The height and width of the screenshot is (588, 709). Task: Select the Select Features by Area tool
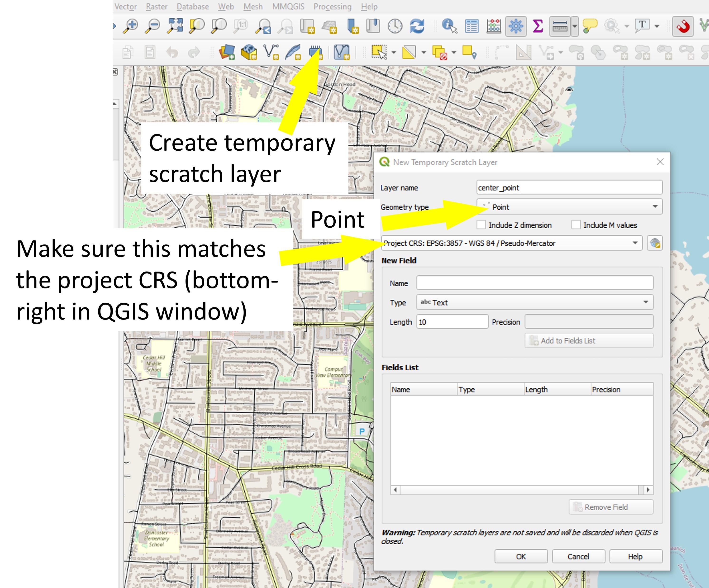pos(379,52)
